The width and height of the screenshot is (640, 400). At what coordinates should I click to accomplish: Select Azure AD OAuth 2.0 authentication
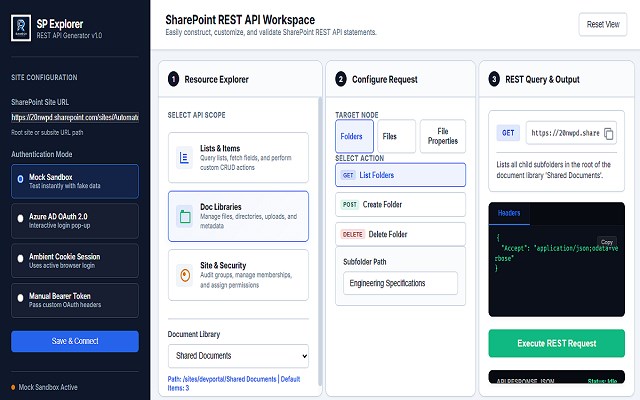point(75,221)
